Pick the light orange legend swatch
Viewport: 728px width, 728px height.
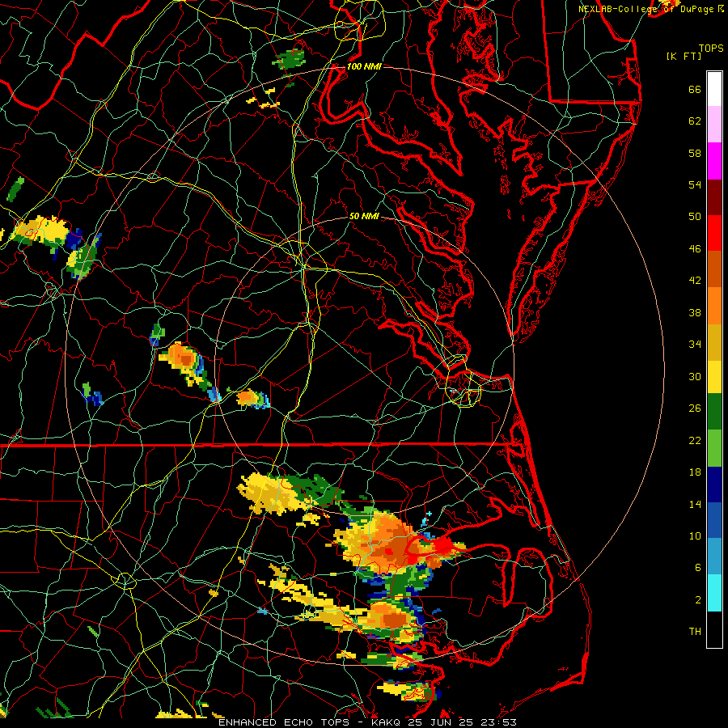point(714,306)
